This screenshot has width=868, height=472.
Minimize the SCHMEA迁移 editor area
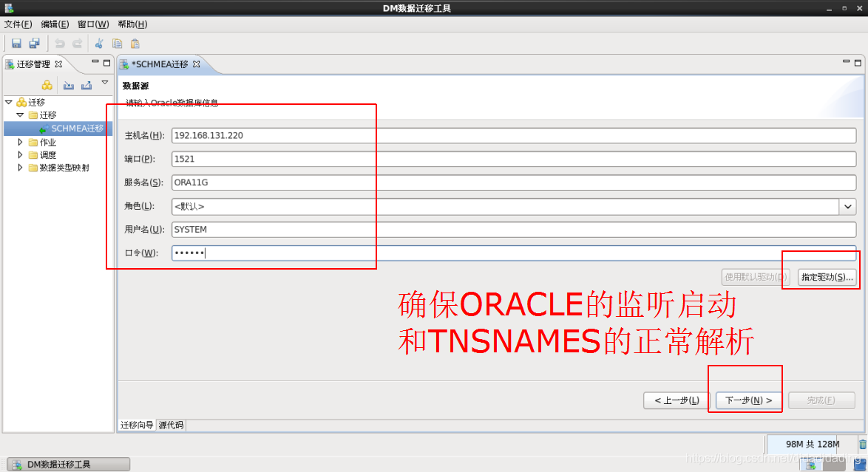[x=846, y=62]
